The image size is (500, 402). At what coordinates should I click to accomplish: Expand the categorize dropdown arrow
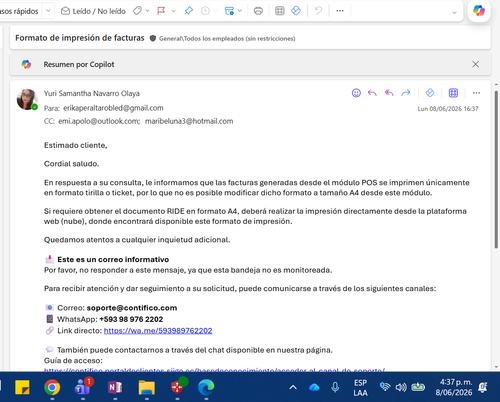click(x=147, y=11)
